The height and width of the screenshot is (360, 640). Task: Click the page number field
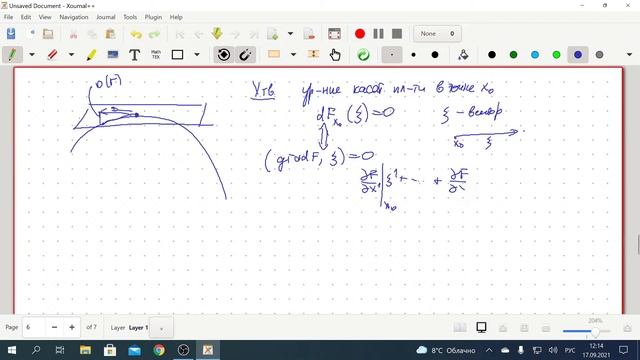pos(33,327)
